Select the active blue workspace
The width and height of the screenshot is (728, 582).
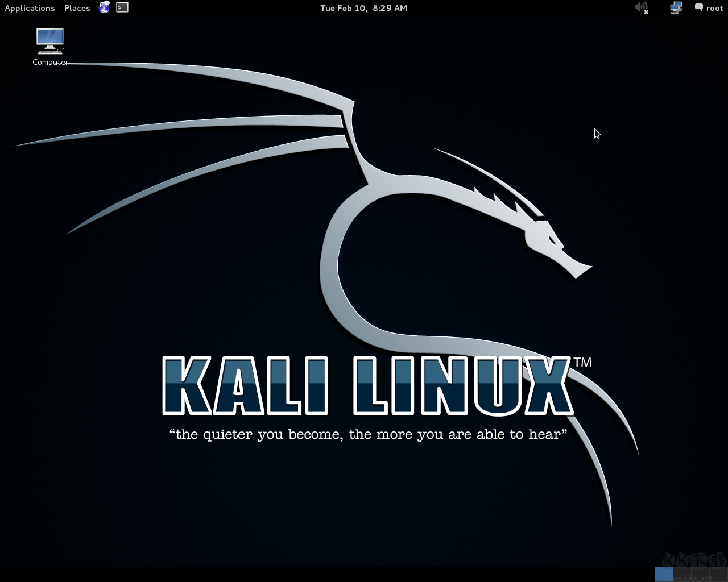click(x=663, y=574)
